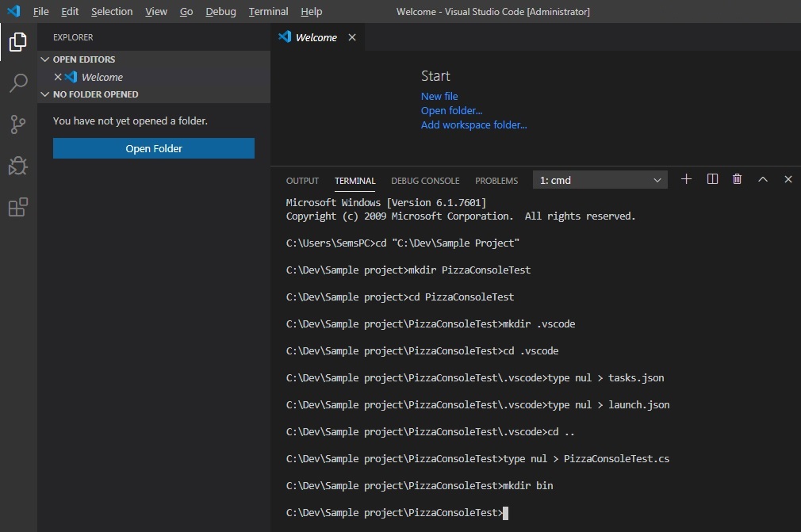
Task: Click the Open folder... link
Action: click(x=451, y=110)
